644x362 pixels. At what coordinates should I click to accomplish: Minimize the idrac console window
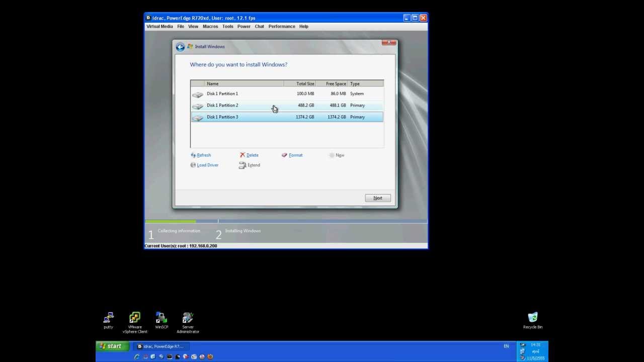[407, 18]
